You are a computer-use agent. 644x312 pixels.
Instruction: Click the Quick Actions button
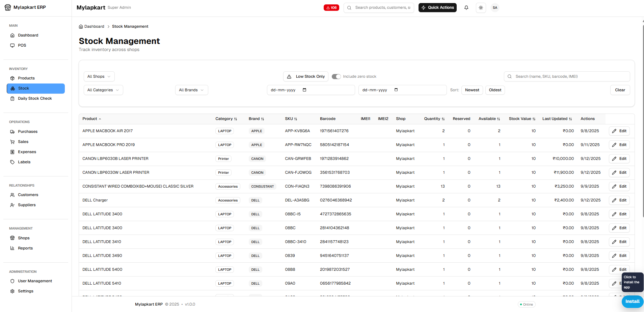437,7
